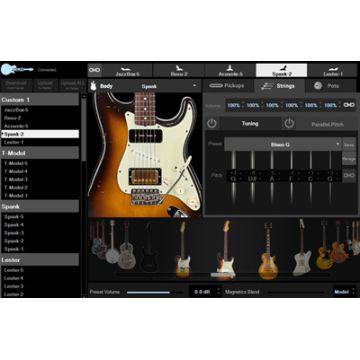360x360 pixels.
Task: Select the Lester 1 model slot tab
Action: pyautogui.click(x=333, y=70)
